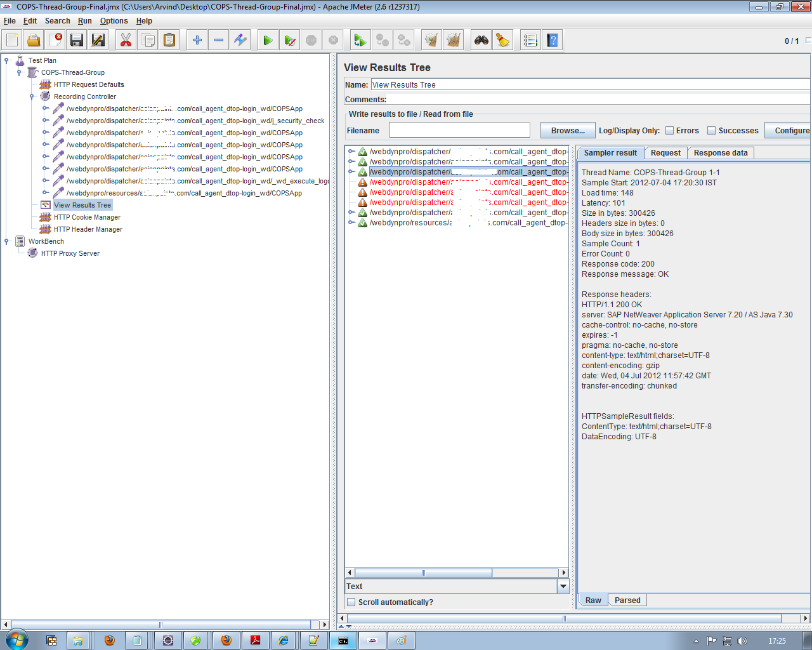Select HTTP Request Defaults in tree
812x650 pixels.
(89, 84)
